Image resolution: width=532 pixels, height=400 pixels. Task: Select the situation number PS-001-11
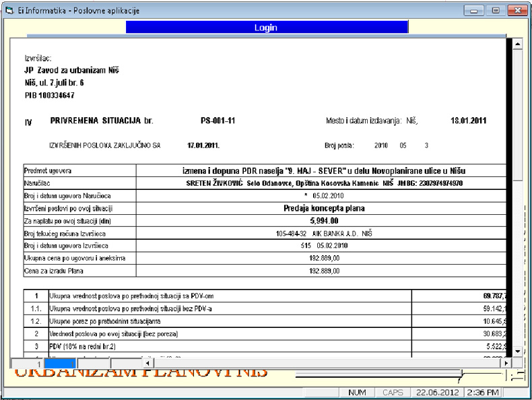point(218,121)
